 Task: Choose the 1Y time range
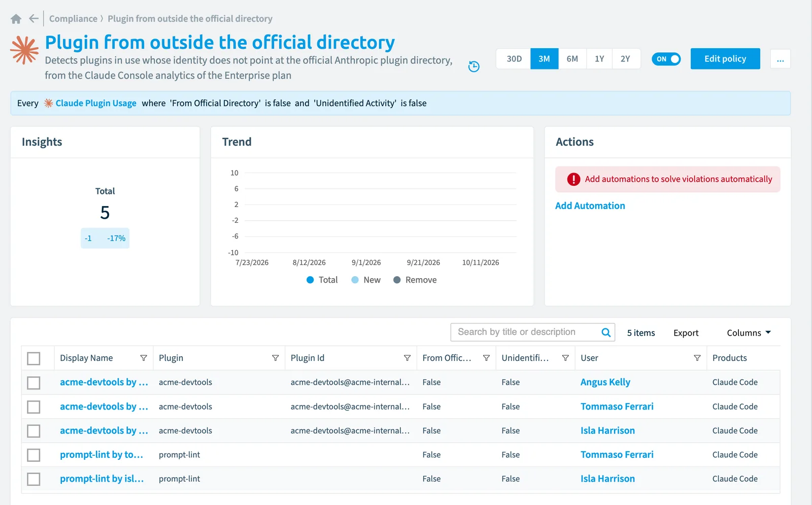[x=599, y=59]
